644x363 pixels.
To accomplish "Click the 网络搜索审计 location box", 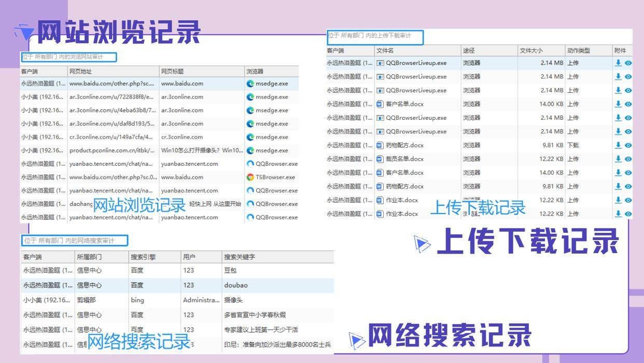I will coord(75,241).
